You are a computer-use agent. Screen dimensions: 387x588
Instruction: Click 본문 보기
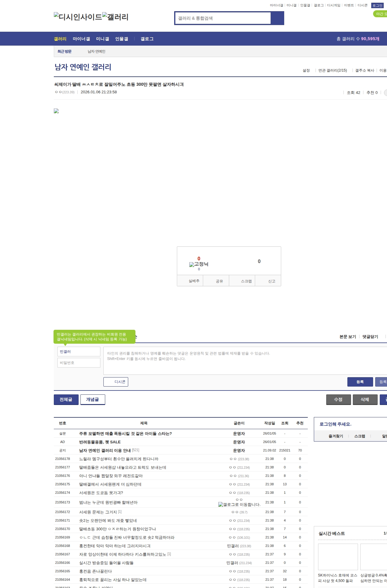click(x=348, y=337)
